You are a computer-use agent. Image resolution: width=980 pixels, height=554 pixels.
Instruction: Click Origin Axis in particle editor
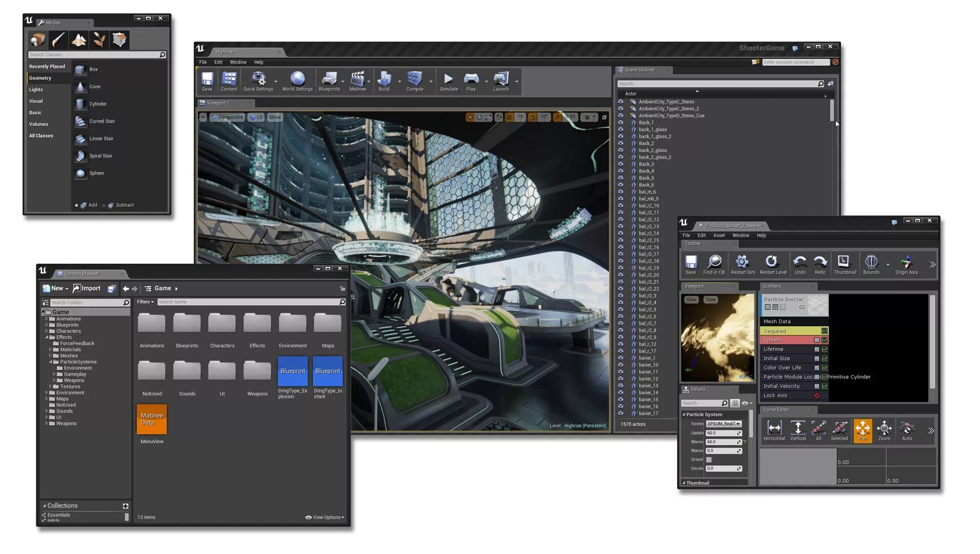click(906, 265)
